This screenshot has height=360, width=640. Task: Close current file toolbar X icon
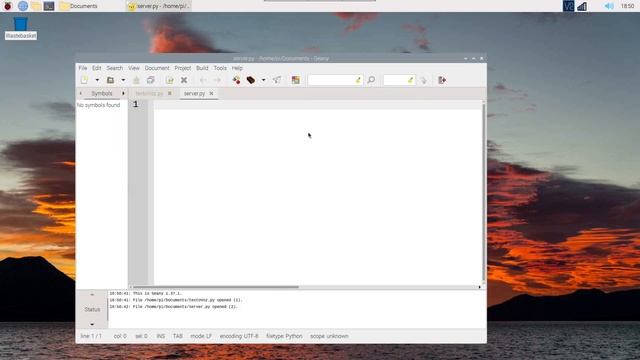(x=184, y=80)
